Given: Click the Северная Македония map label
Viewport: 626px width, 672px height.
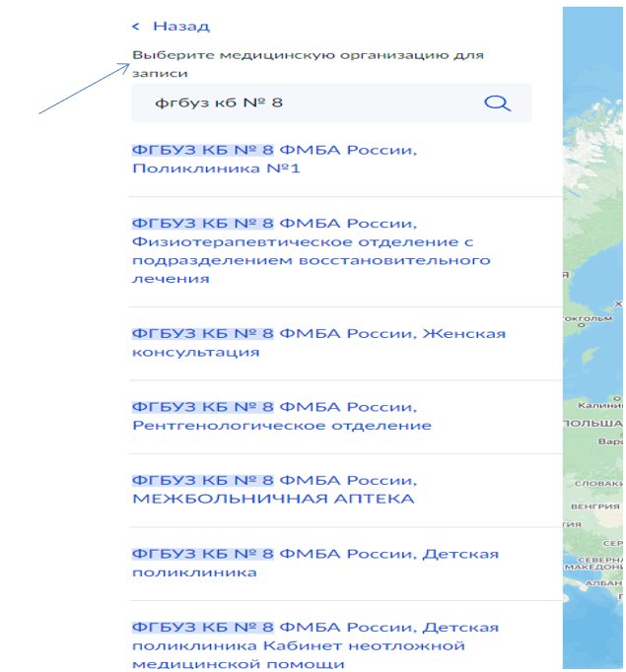Looking at the screenshot, I should [x=594, y=564].
